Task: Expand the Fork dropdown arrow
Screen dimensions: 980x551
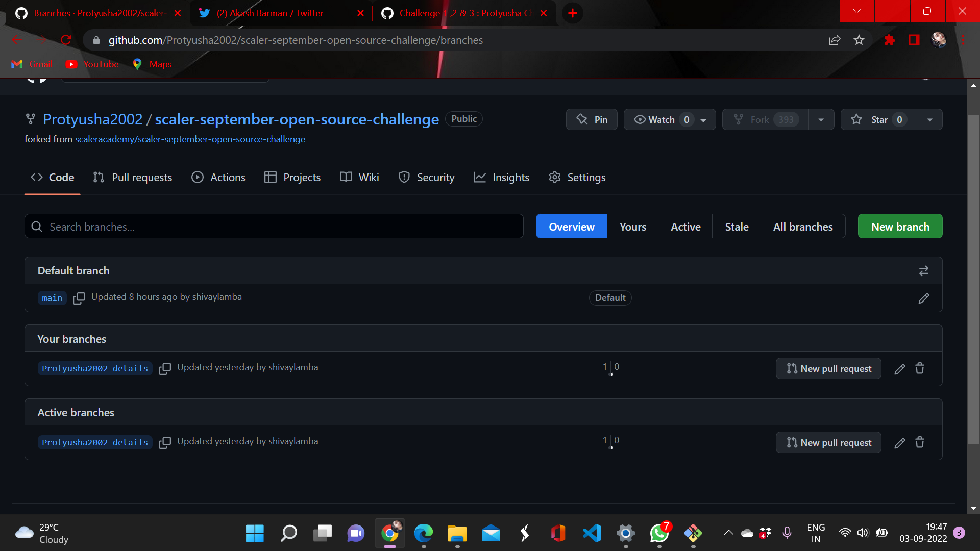Action: coord(821,119)
